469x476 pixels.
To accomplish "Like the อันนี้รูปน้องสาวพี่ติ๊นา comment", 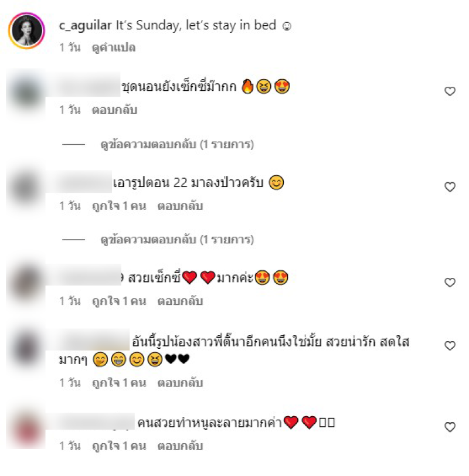I will coord(450,345).
